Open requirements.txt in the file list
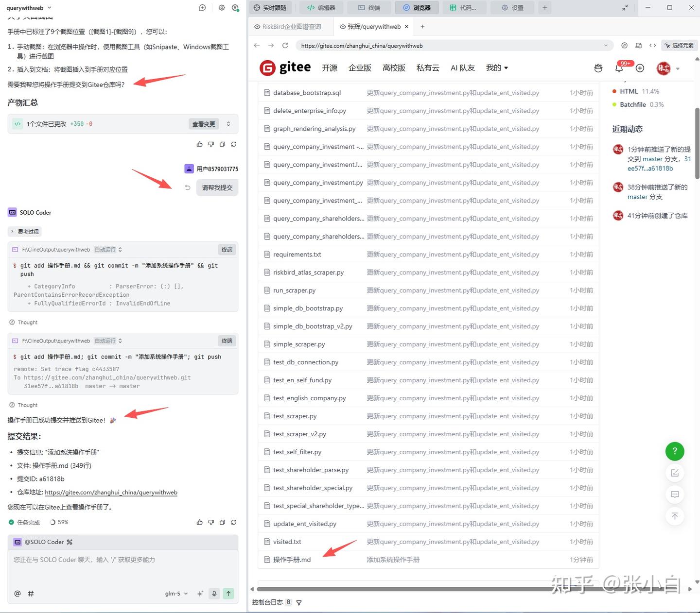Viewport: 700px width, 613px height. pyautogui.click(x=297, y=255)
